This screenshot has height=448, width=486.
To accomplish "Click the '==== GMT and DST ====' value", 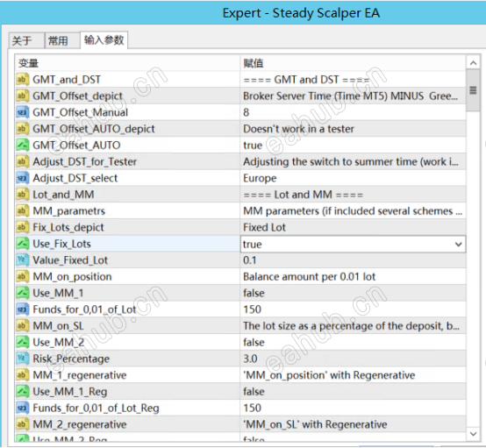I will (x=306, y=80).
